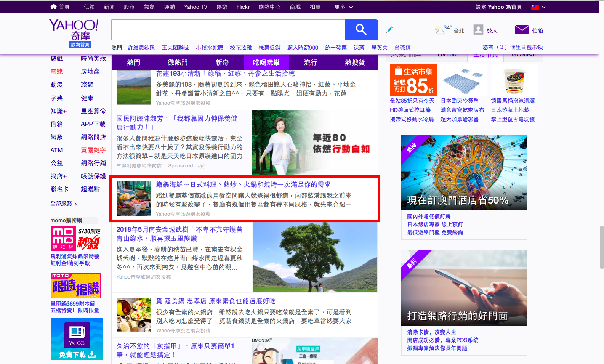Select the 新奇 tab
The height and width of the screenshot is (364, 604).
point(222,62)
